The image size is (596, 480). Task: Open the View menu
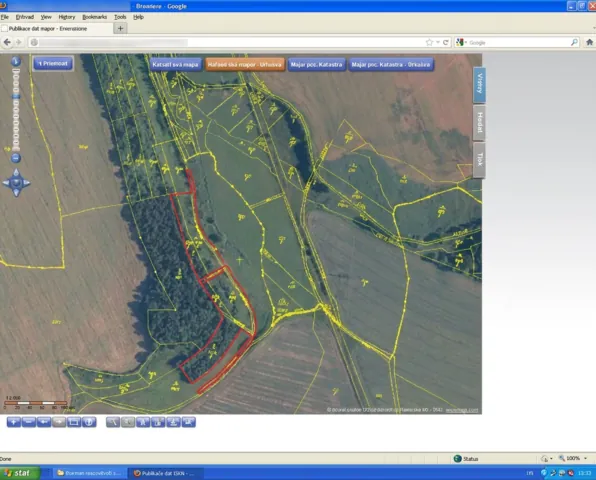[x=46, y=17]
